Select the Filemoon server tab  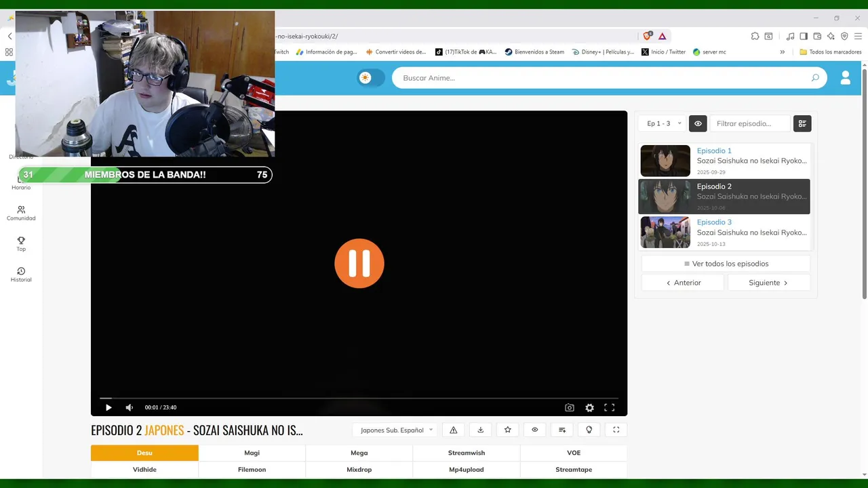click(x=252, y=469)
